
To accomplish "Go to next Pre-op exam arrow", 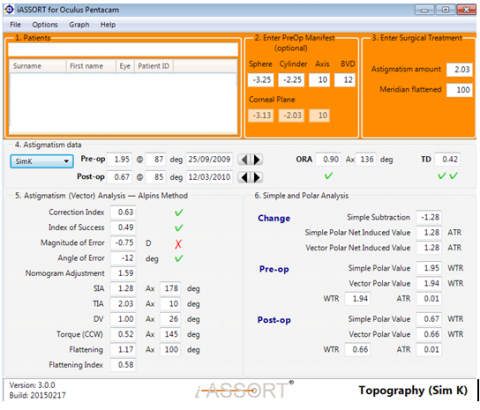I will [257, 160].
